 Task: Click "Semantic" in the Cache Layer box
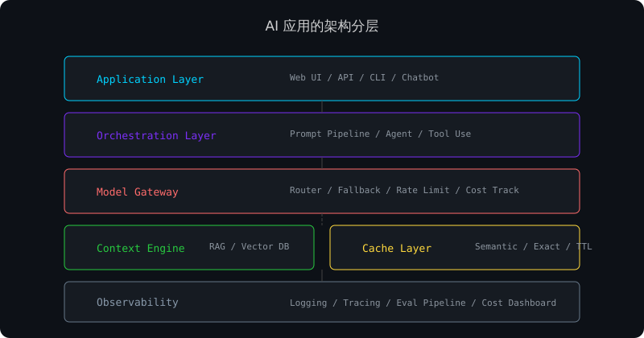[496, 247]
